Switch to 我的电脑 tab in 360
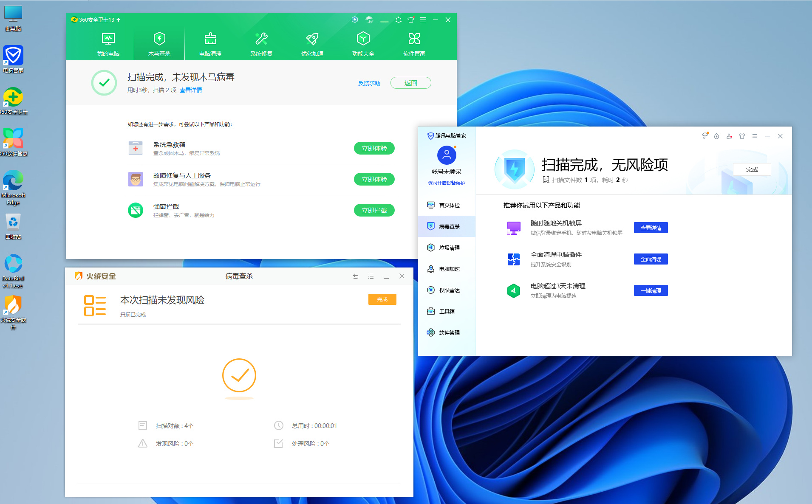812x504 pixels. tap(108, 44)
